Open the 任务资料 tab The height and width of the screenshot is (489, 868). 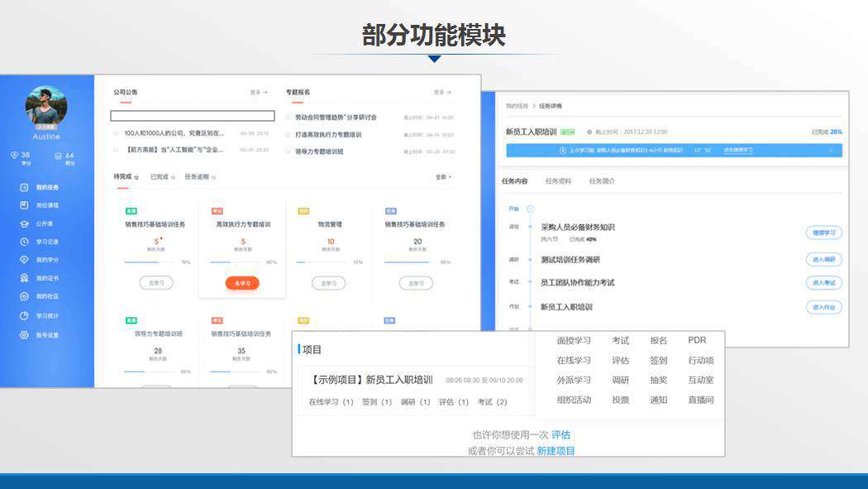tap(558, 181)
